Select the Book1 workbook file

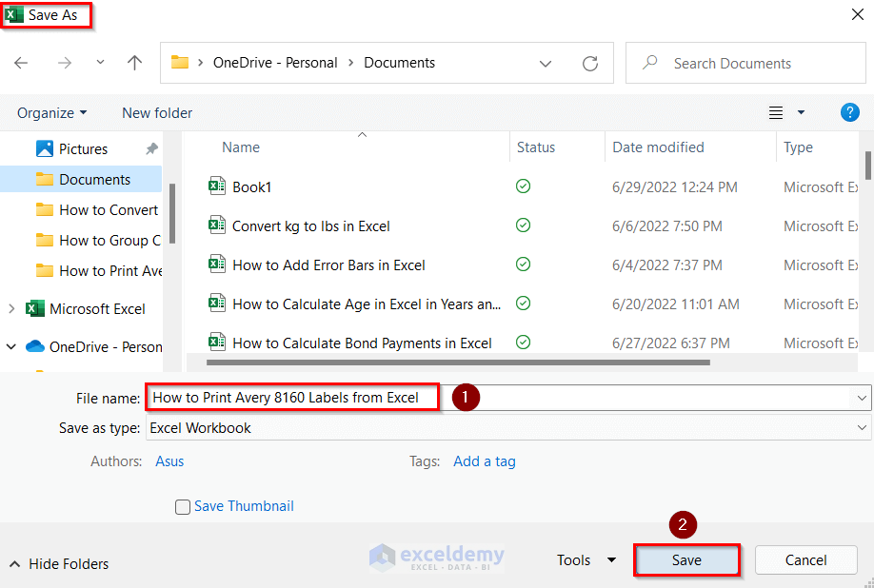pos(251,187)
